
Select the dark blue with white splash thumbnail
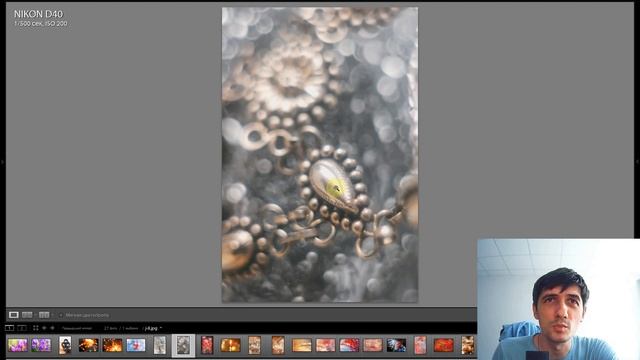point(396,345)
